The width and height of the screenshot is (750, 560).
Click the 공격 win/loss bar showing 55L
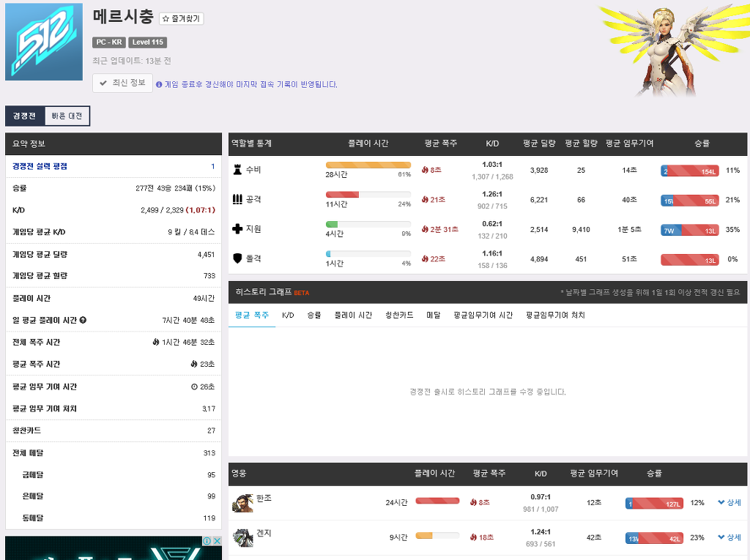tap(690, 201)
